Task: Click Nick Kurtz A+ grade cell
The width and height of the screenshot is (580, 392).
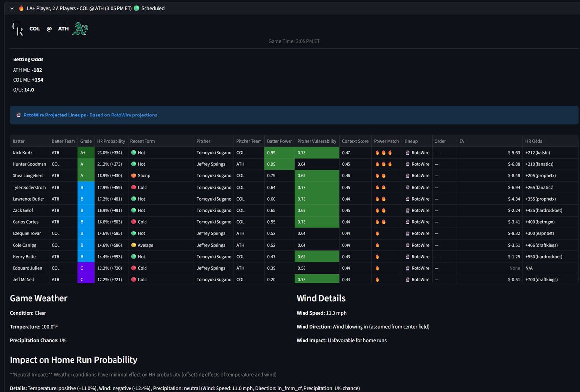Action: tap(86, 152)
